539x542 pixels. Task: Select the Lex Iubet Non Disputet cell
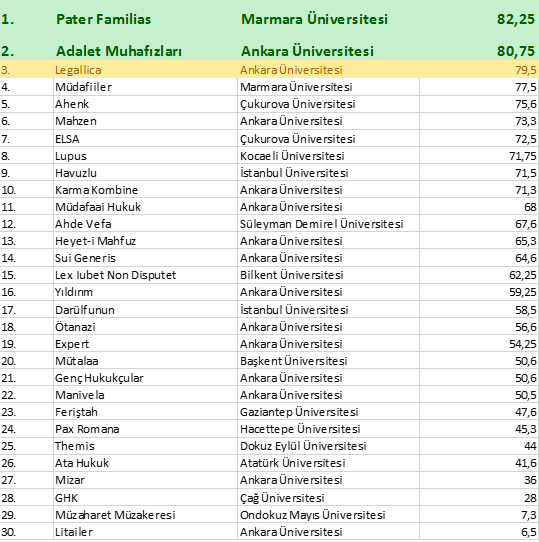click(x=146, y=275)
